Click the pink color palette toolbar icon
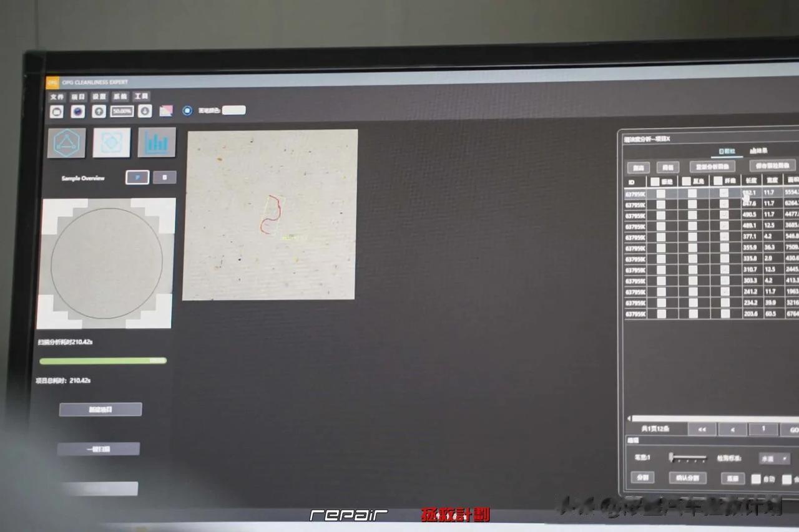 click(166, 111)
